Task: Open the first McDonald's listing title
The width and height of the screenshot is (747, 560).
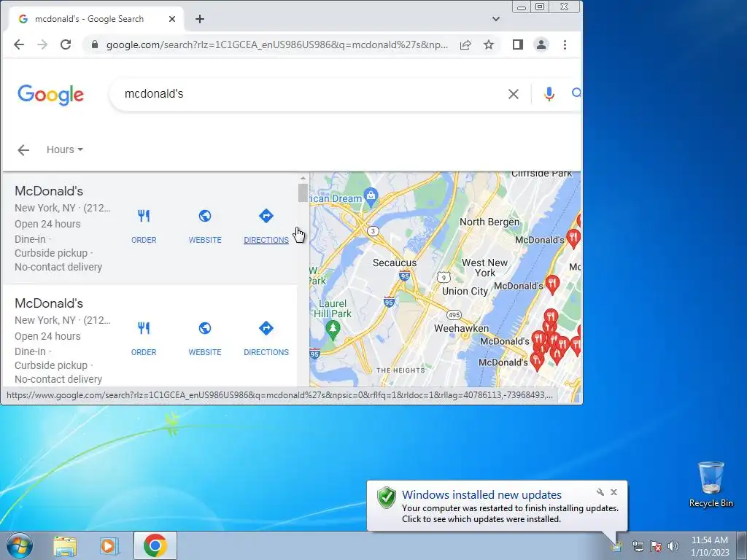Action: click(x=49, y=191)
